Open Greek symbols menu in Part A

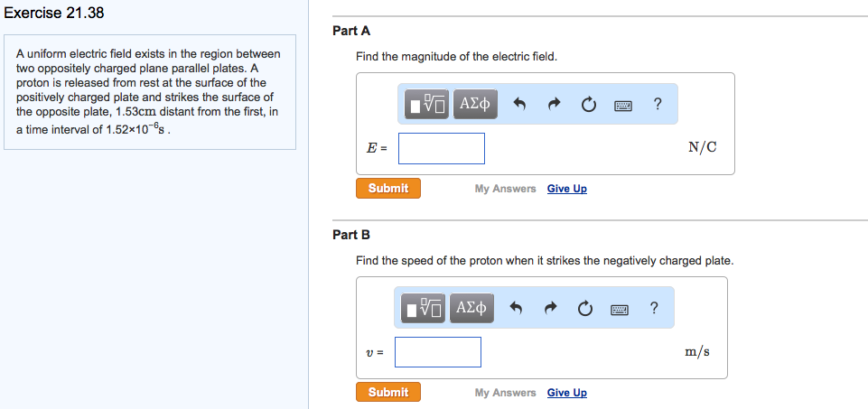pos(474,105)
